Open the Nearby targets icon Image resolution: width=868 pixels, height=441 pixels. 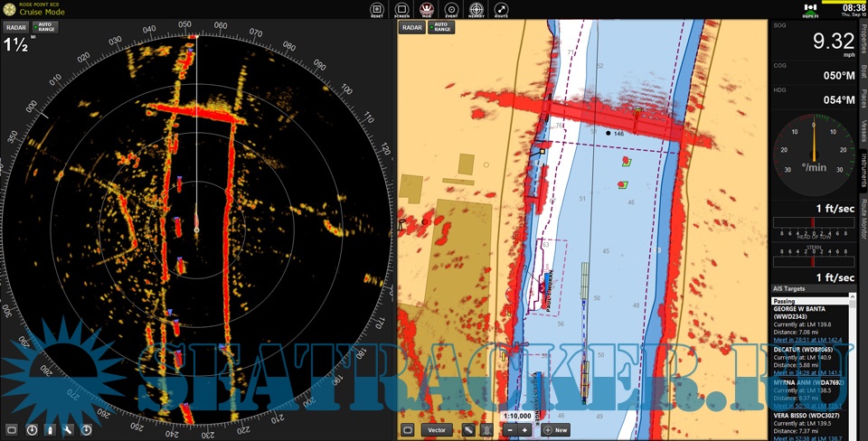(476, 10)
